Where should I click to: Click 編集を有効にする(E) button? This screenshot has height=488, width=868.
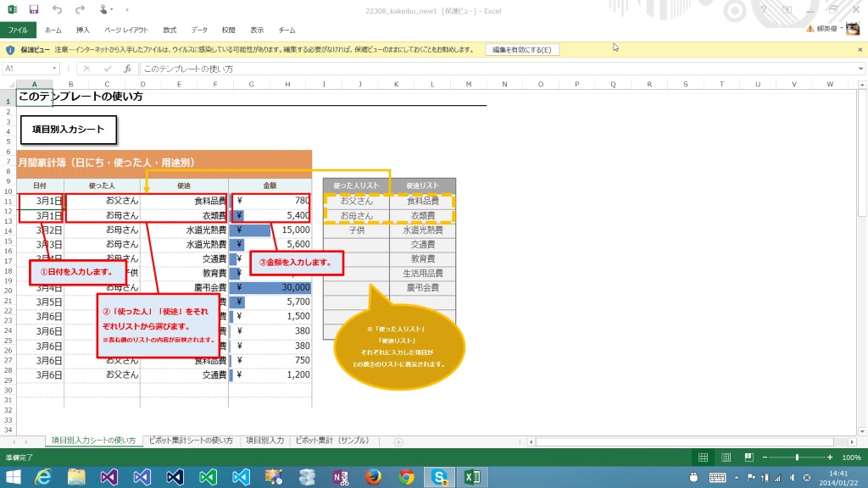pos(522,50)
